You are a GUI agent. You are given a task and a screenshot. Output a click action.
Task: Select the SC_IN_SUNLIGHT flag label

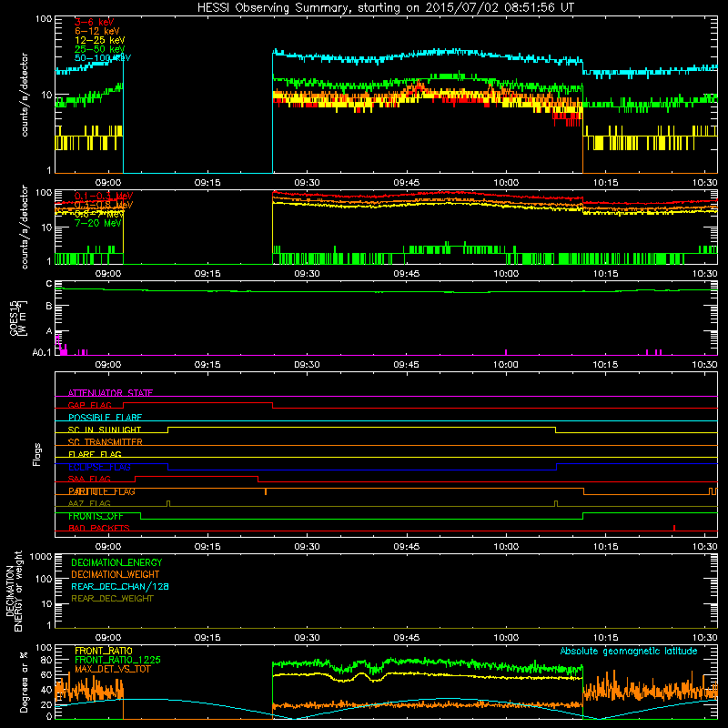pos(105,430)
